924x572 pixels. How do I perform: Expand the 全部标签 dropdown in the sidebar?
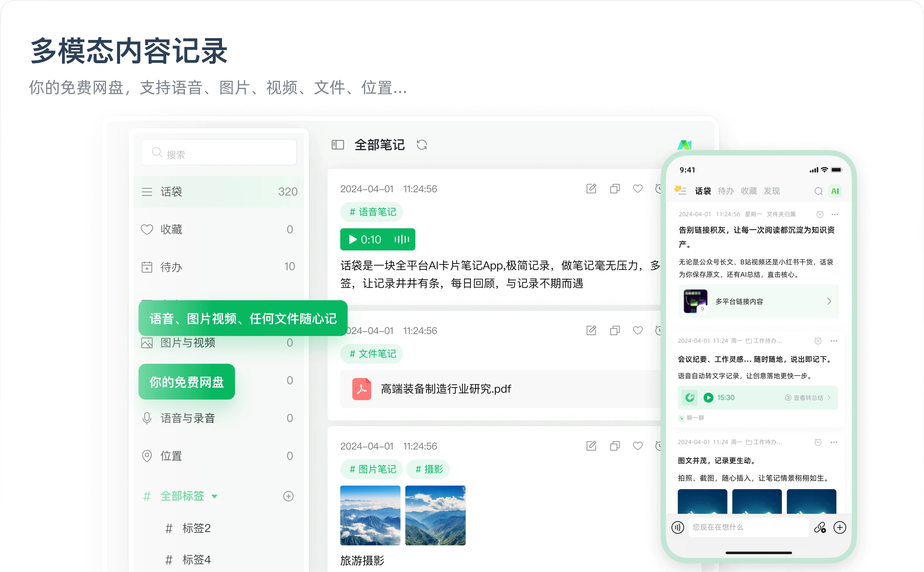click(214, 496)
